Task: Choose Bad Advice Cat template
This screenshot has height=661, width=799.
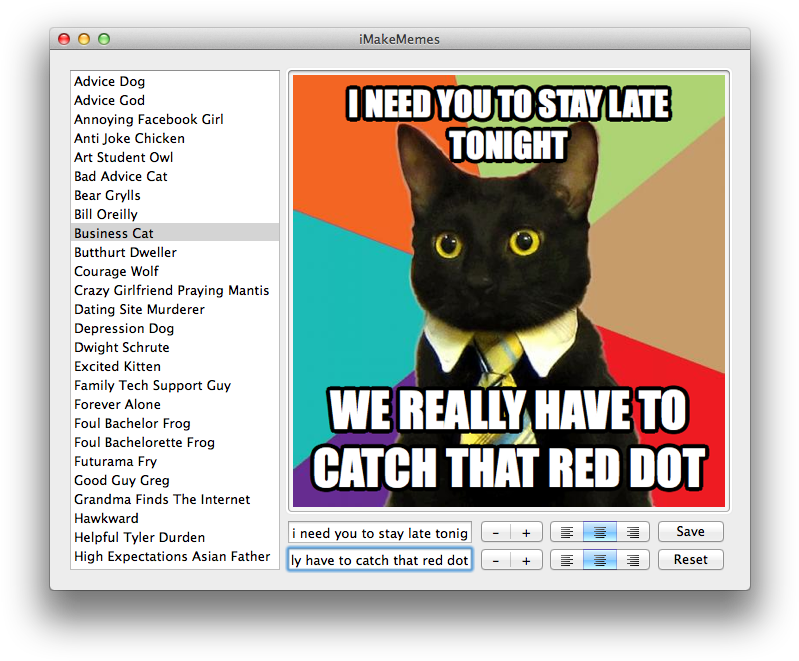Action: tap(175, 176)
